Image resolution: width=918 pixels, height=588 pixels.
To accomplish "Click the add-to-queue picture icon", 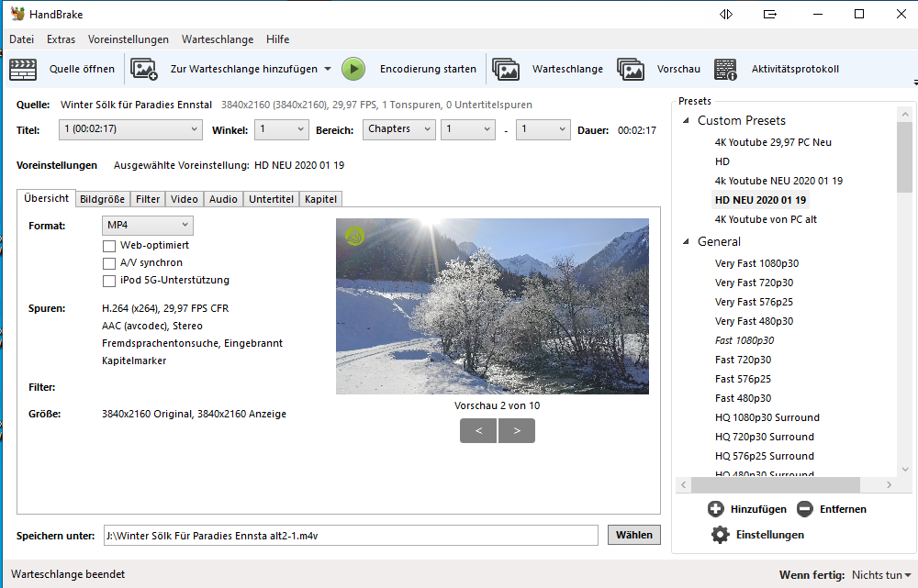I will click(144, 69).
